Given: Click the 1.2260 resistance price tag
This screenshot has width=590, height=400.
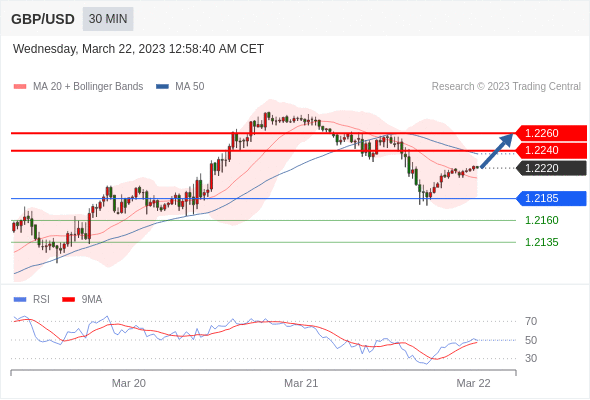Looking at the screenshot, I should (551, 133).
